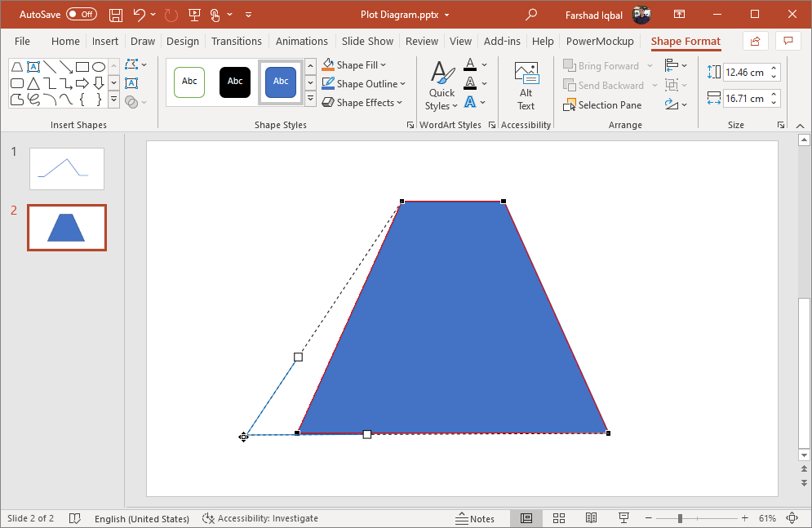Click Quick Styles button

[x=441, y=88]
